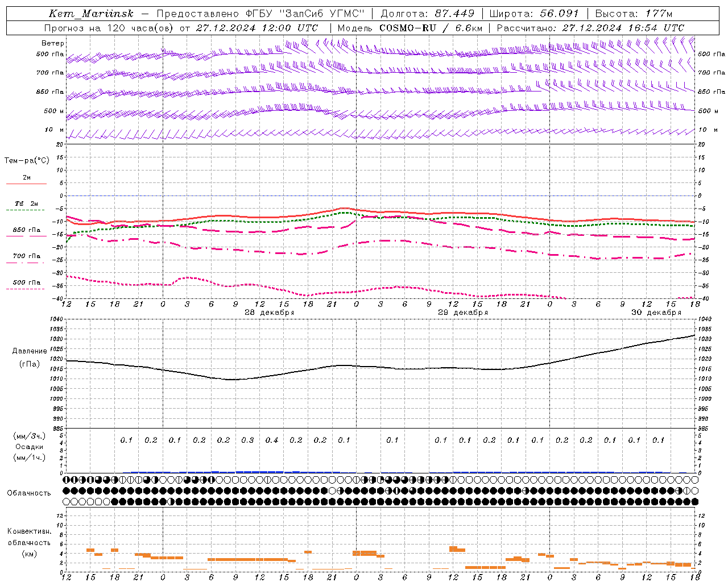Click the 'Td 2м' dew point legend entry
Image resolution: width=728 pixels, height=582 pixels.
(x=27, y=203)
